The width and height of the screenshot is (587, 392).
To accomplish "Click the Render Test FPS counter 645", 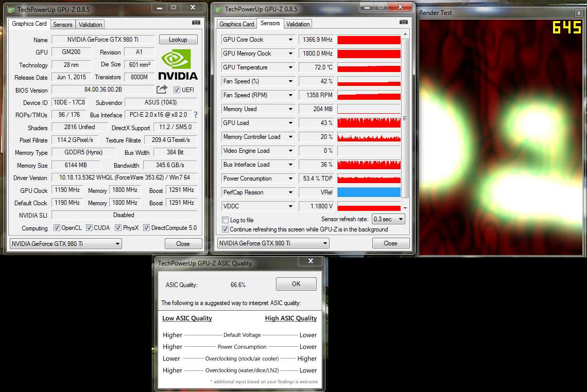I will click(x=567, y=27).
